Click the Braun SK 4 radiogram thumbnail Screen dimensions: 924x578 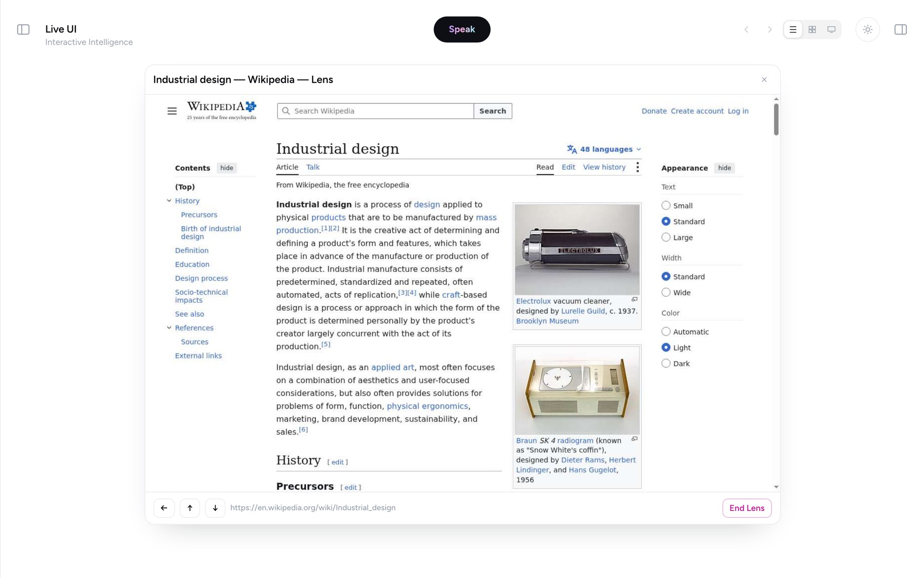577,390
